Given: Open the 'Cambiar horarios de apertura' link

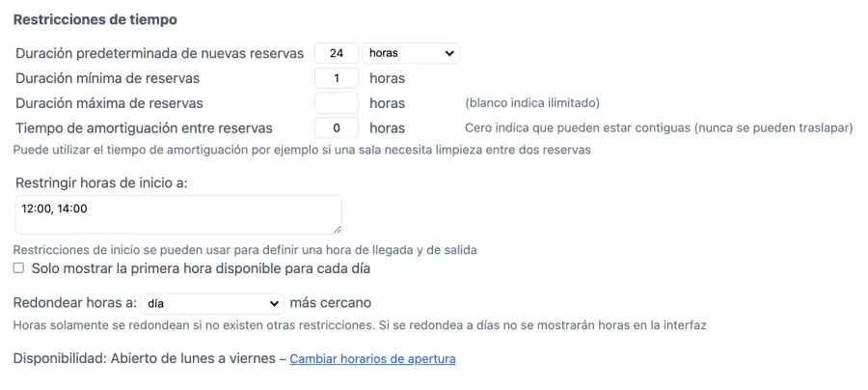Looking at the screenshot, I should click(x=372, y=359).
